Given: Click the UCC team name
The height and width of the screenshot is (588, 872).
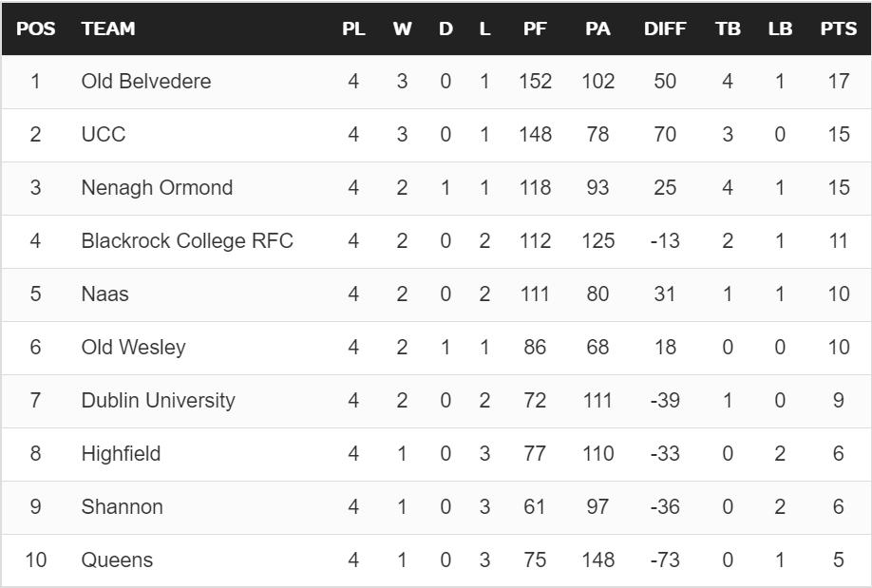Looking at the screenshot, I should [104, 135].
